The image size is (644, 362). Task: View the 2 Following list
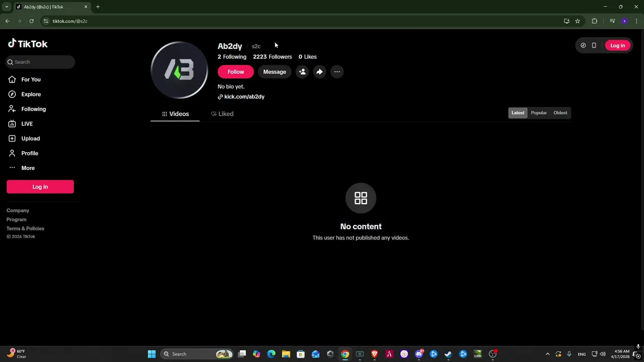point(232,57)
